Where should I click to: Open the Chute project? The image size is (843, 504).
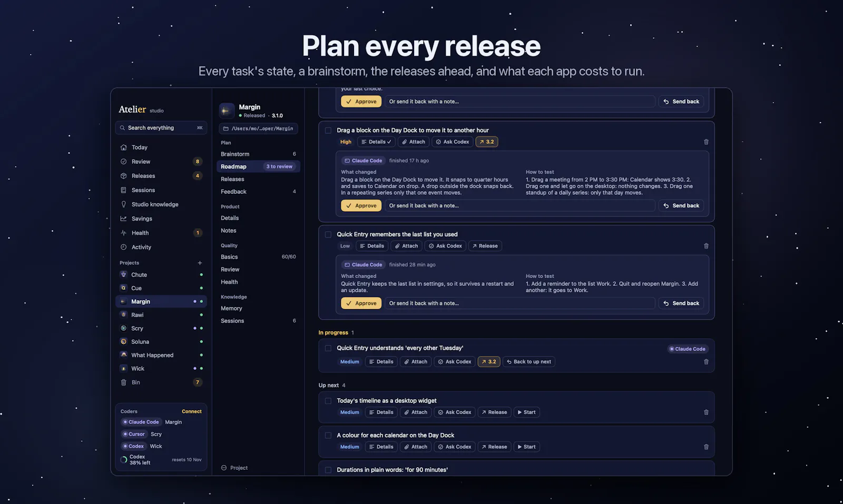161,275
